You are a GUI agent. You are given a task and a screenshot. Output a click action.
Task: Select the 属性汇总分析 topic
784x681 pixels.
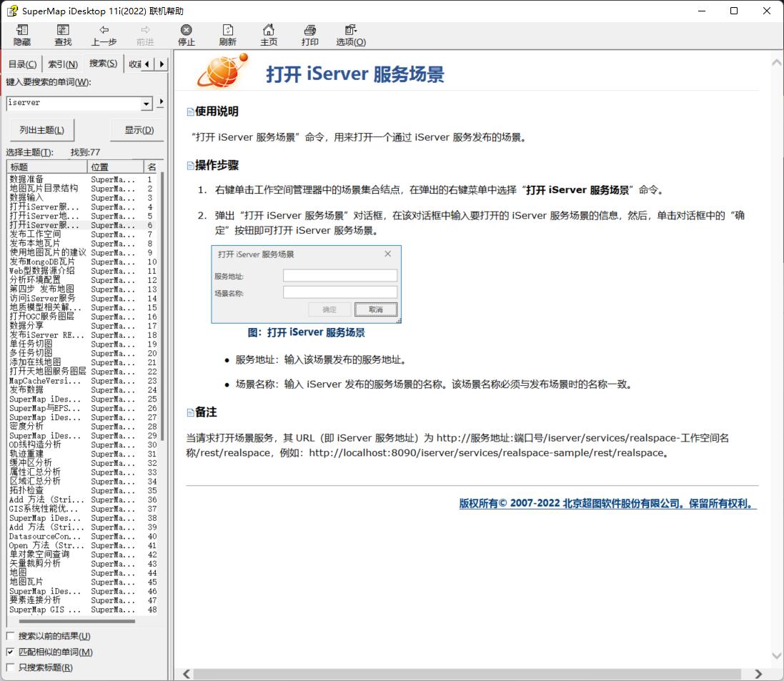(35, 472)
